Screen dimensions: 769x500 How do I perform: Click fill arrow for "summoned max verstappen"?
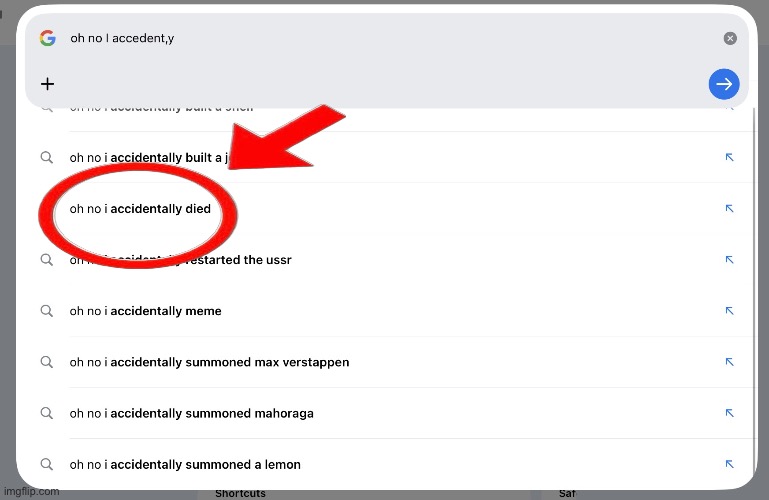click(x=729, y=362)
